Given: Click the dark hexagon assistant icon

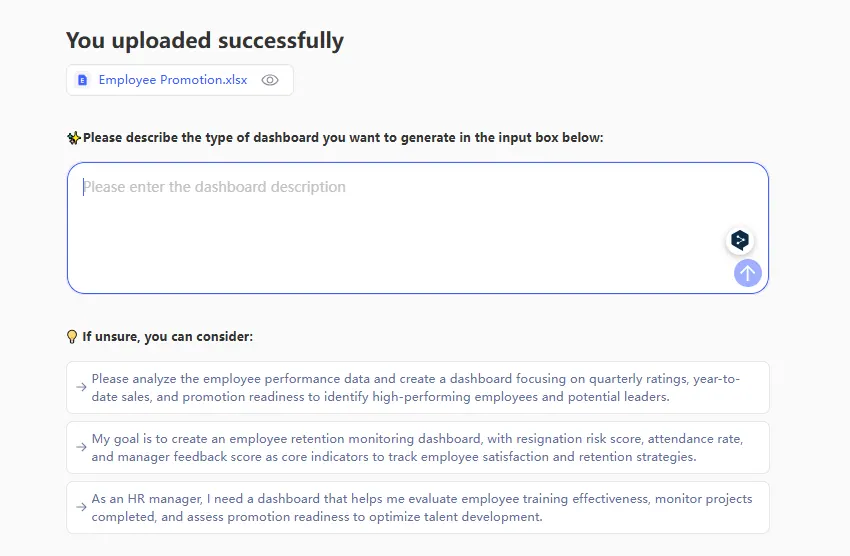Looking at the screenshot, I should tap(740, 240).
